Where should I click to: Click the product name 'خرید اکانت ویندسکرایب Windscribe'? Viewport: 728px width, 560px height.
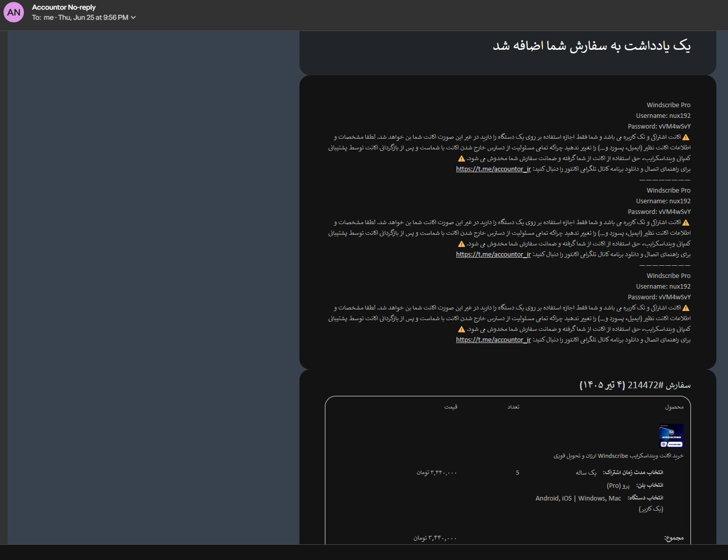tap(641, 456)
